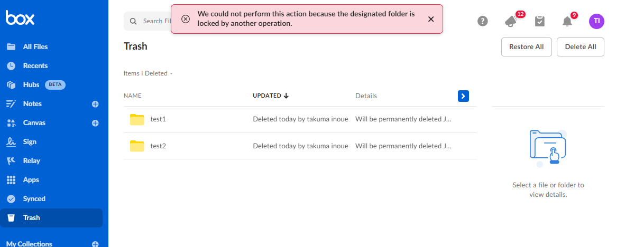Image resolution: width=644 pixels, height=247 pixels.
Task: Open the notifications bell icon
Action: (567, 21)
